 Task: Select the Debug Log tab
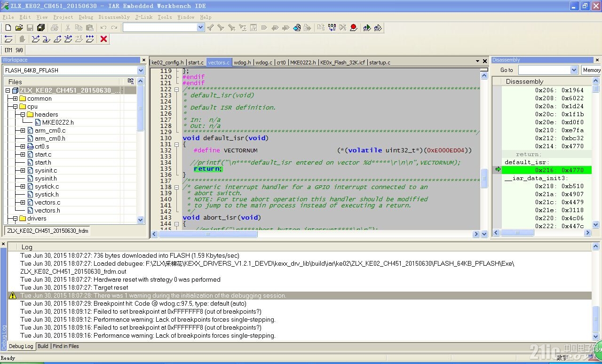(x=21, y=346)
